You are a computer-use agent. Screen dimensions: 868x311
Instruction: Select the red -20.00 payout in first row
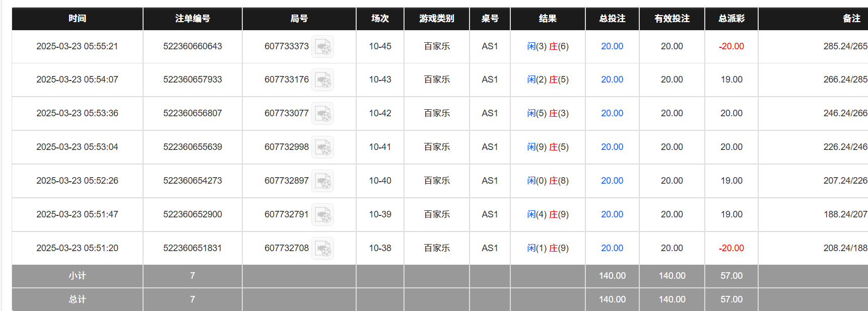(731, 46)
